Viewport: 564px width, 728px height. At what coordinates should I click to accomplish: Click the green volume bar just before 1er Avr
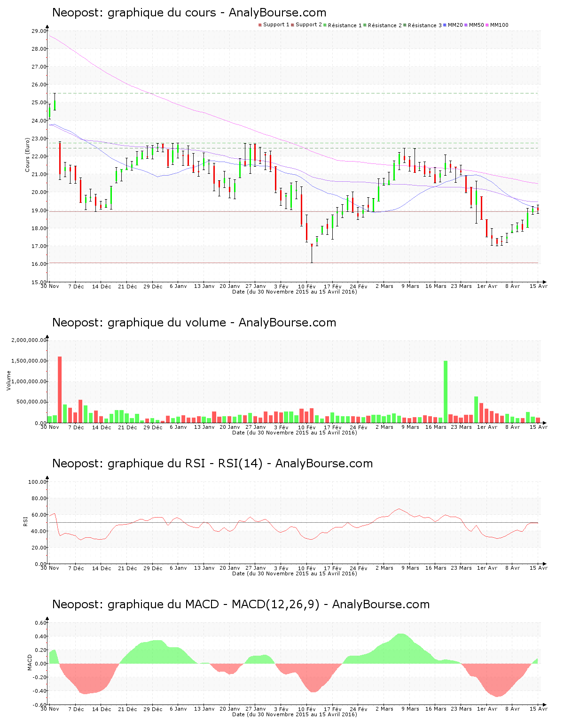point(476,410)
